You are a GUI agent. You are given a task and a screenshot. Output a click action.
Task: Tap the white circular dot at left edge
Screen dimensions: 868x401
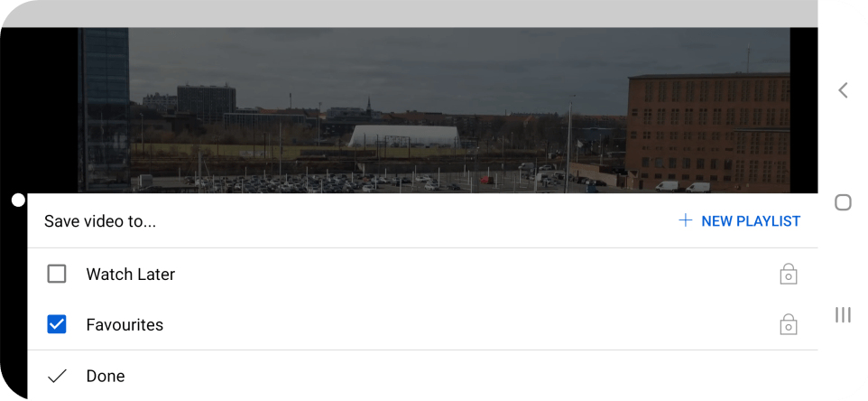(18, 200)
